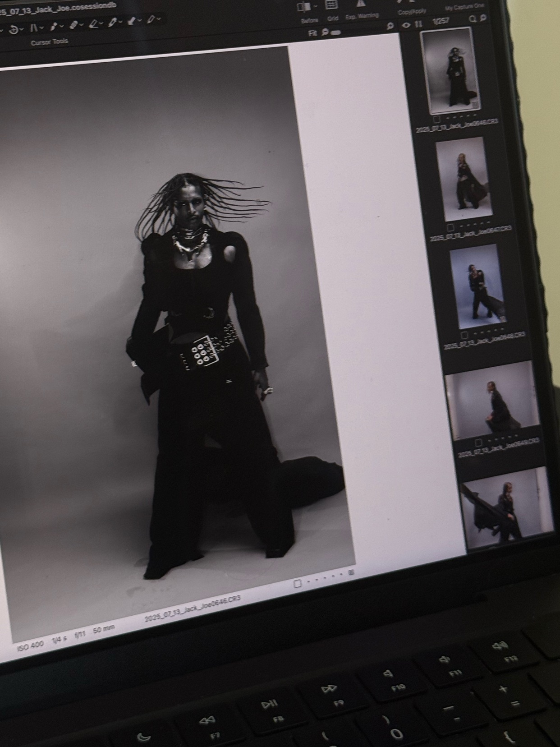The image size is (560, 747).
Task: Click the adjustments badge on Jack_Joe0646 thumbnail
Action: click(475, 105)
